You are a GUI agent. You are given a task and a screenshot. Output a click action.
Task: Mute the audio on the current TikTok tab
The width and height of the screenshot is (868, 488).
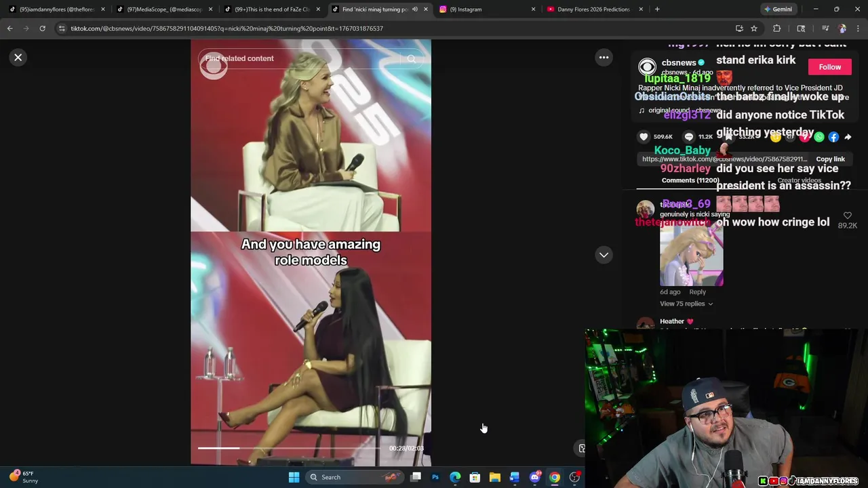[415, 9]
